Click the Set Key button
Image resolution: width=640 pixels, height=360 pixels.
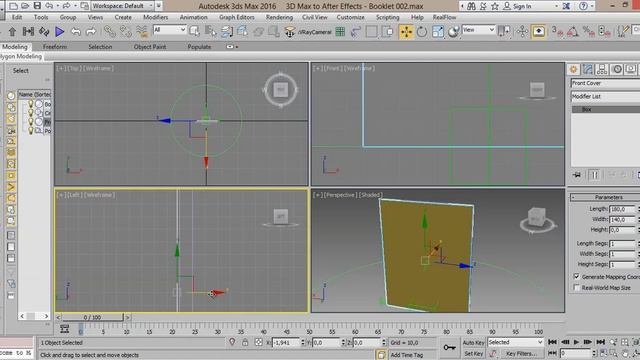click(473, 353)
